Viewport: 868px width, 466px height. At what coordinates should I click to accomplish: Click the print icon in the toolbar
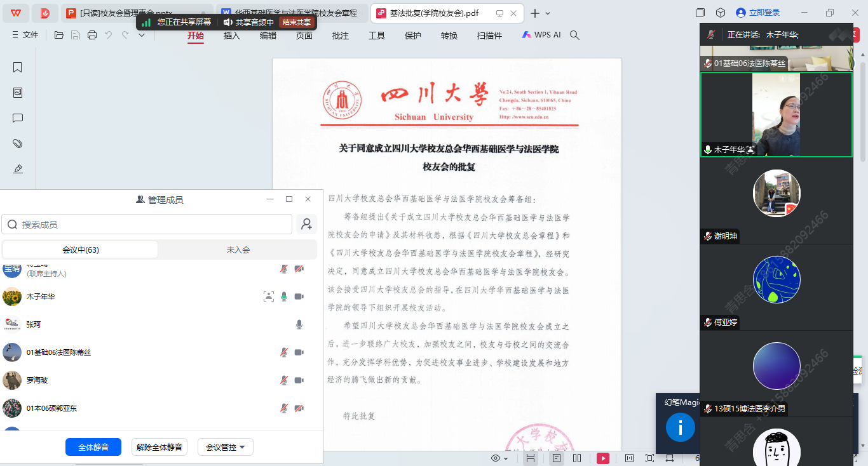[x=92, y=36]
